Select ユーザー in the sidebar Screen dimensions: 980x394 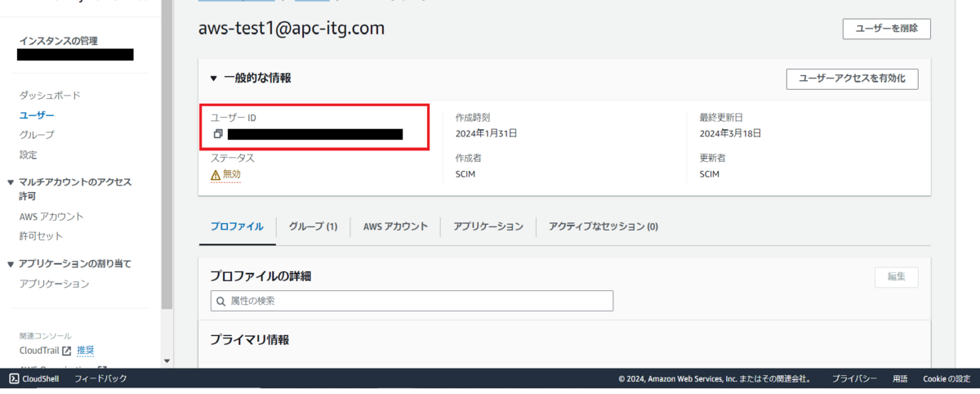pos(37,115)
